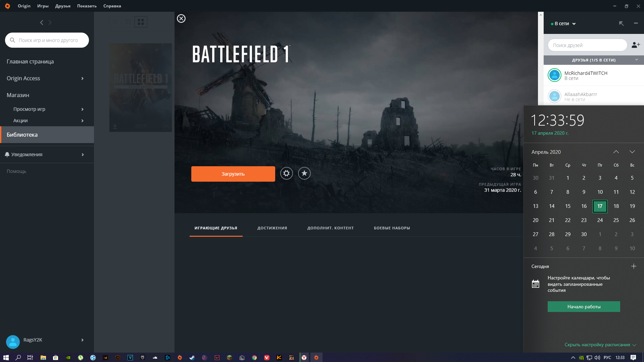Open network icon in system tray
The width and height of the screenshot is (644, 362).
[x=589, y=358]
